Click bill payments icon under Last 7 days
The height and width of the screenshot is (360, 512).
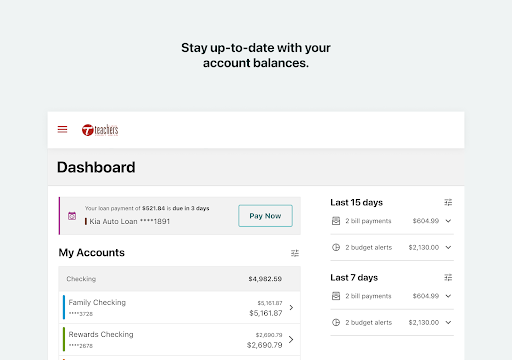336,296
